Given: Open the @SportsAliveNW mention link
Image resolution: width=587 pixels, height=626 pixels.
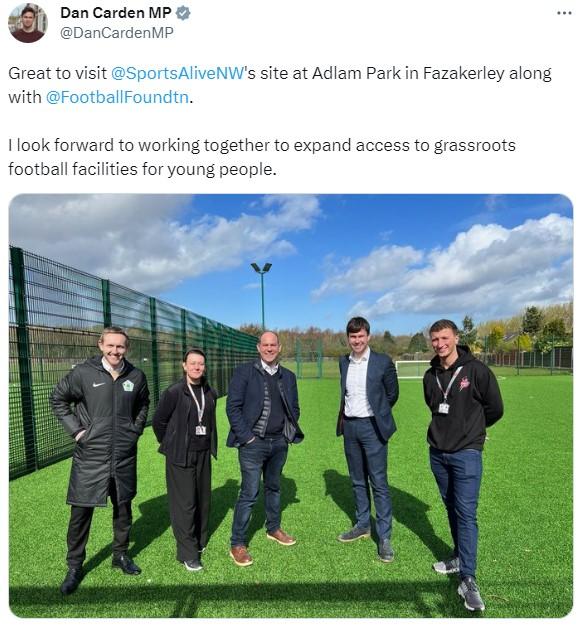Looking at the screenshot, I should [177, 73].
